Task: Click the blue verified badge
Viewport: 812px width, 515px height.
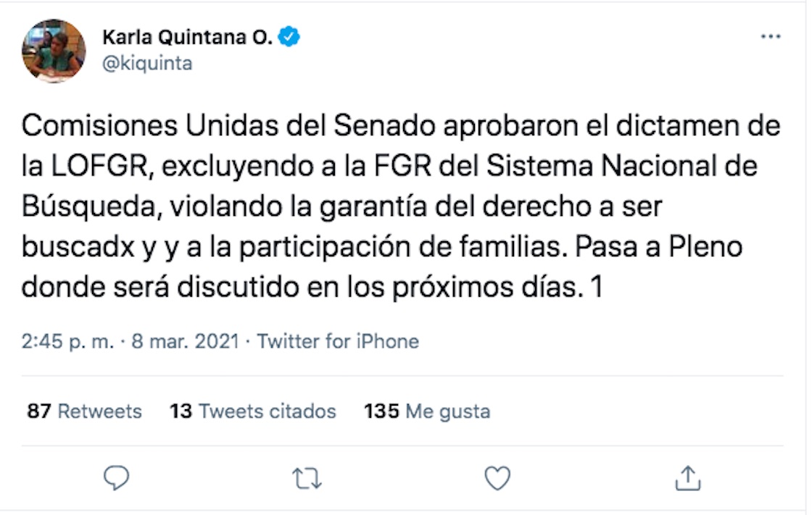Action: 291,37
